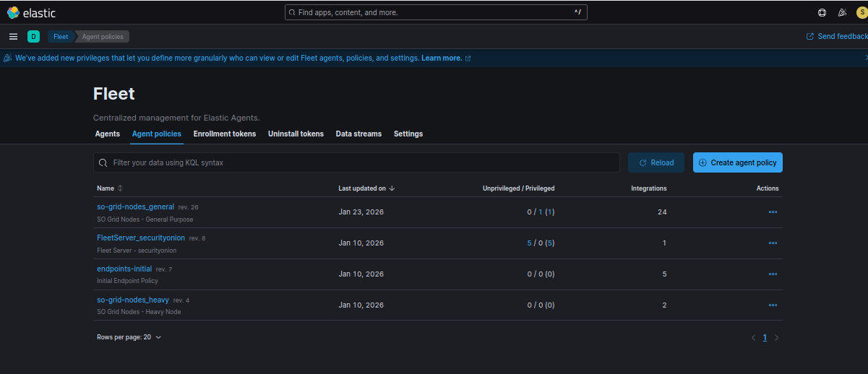Click Send feedback link
The height and width of the screenshot is (374, 868).
pyautogui.click(x=837, y=37)
